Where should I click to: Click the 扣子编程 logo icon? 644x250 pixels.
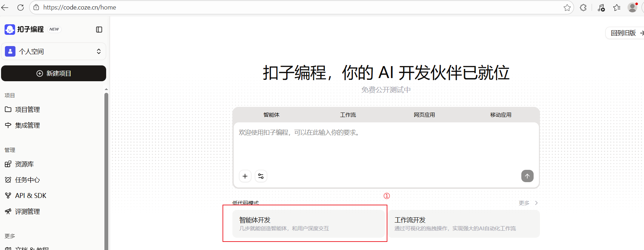(x=10, y=30)
